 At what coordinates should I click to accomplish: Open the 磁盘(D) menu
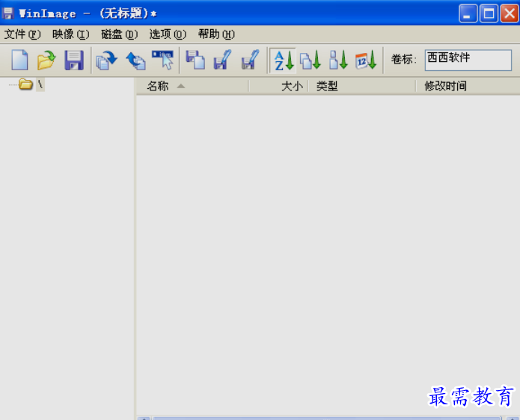click(120, 34)
